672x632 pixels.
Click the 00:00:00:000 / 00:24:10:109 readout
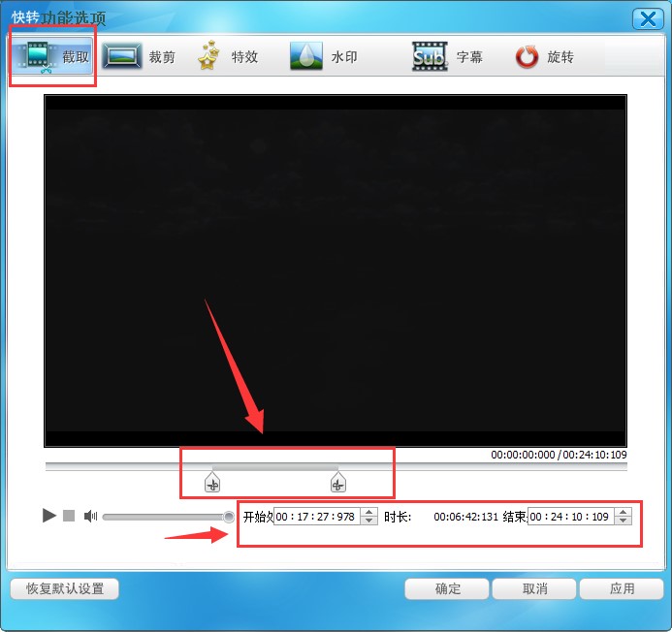pos(559,455)
